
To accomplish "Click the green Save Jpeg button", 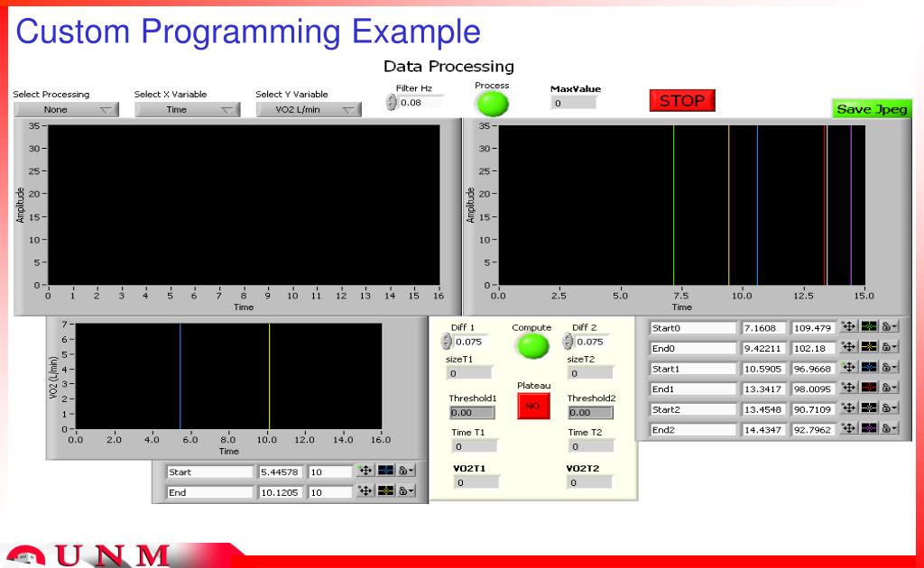I will 872,109.
